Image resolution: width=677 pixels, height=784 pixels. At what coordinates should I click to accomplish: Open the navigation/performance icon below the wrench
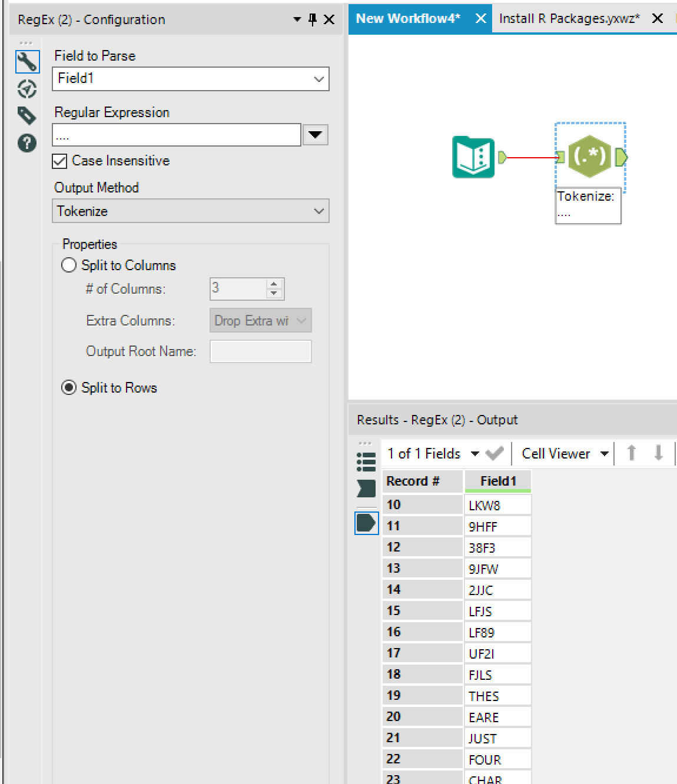26,89
